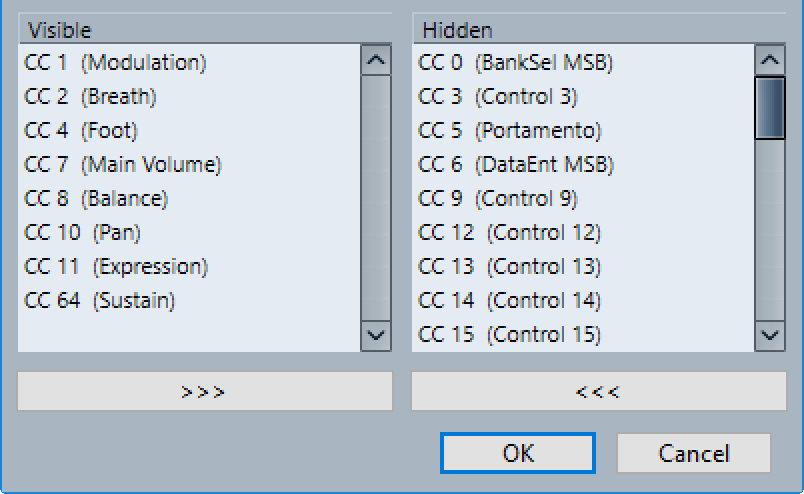This screenshot has height=494, width=804.
Task: Click the Hidden list scroll down arrow
Action: (770, 335)
